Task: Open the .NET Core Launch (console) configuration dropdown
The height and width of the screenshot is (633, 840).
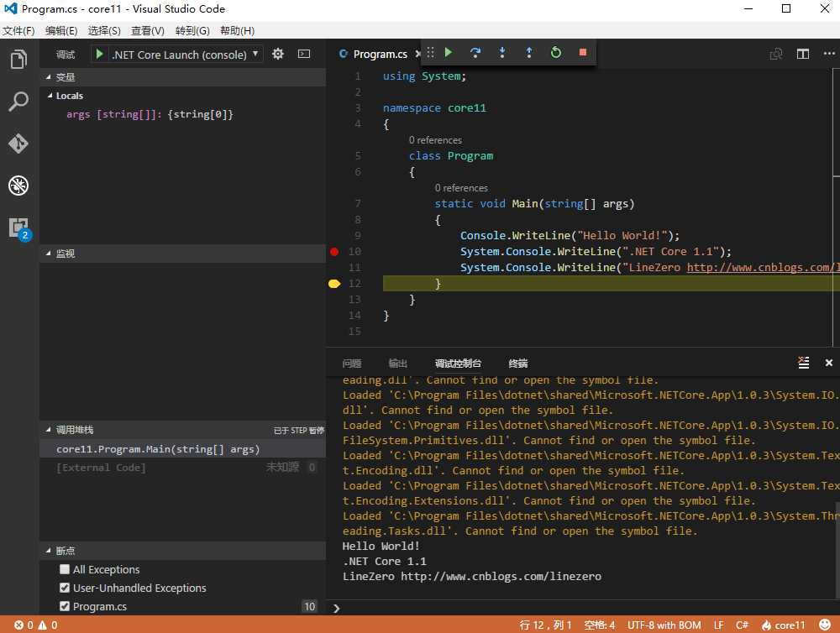Action: point(185,54)
